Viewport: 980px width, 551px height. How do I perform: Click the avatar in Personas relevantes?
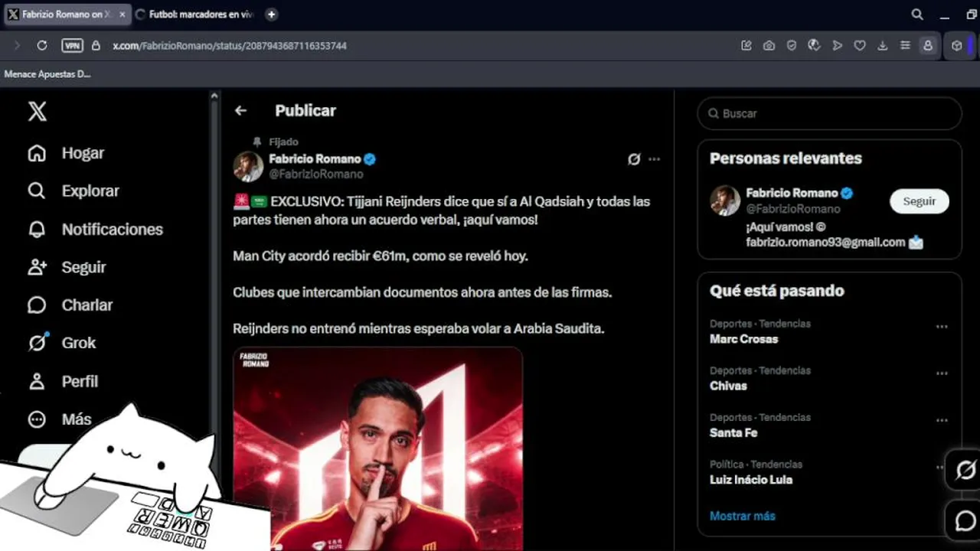[724, 201]
